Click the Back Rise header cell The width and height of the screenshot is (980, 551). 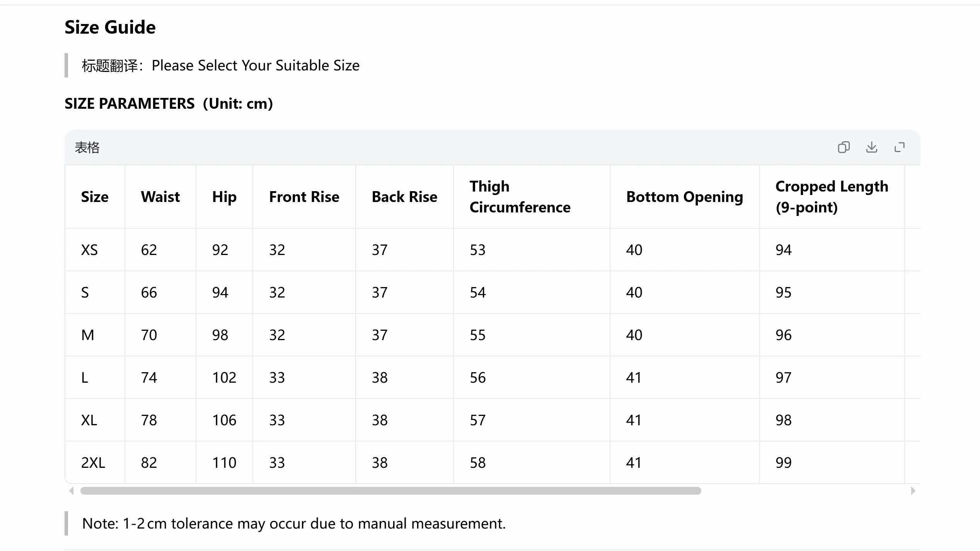coord(404,197)
